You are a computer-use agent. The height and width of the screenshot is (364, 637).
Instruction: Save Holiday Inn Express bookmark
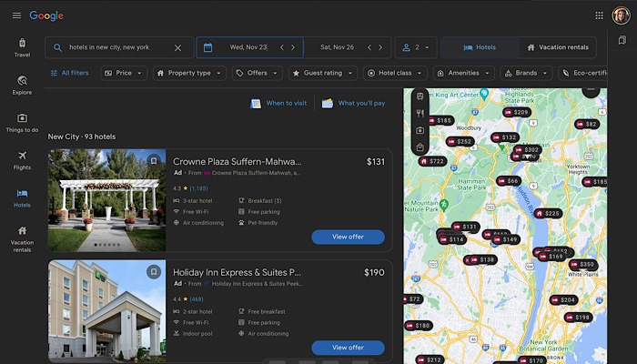pyautogui.click(x=154, y=271)
